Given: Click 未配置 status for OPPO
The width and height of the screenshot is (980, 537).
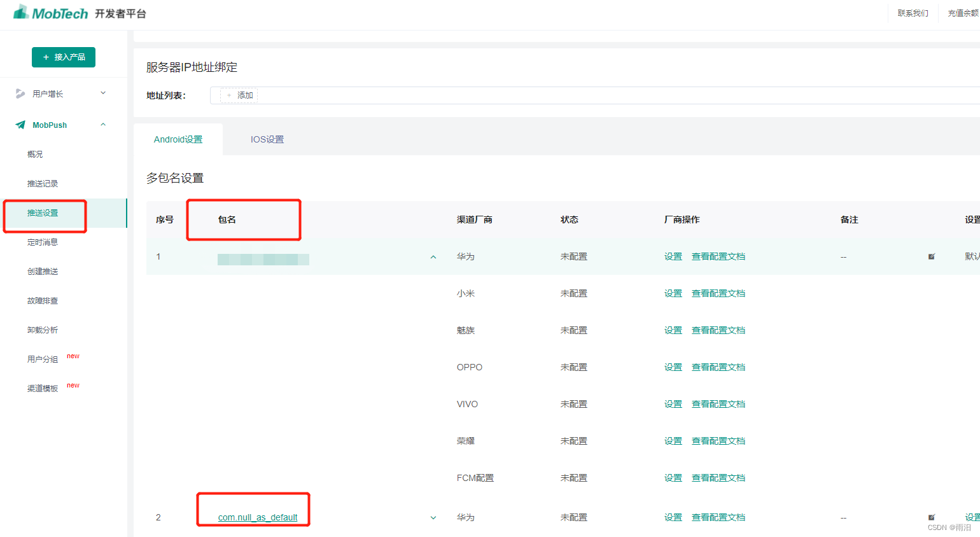Looking at the screenshot, I should click(574, 367).
